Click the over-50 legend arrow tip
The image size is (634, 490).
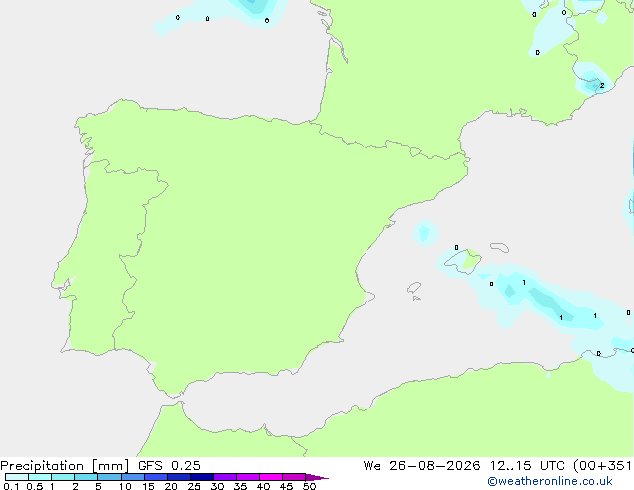(x=317, y=478)
